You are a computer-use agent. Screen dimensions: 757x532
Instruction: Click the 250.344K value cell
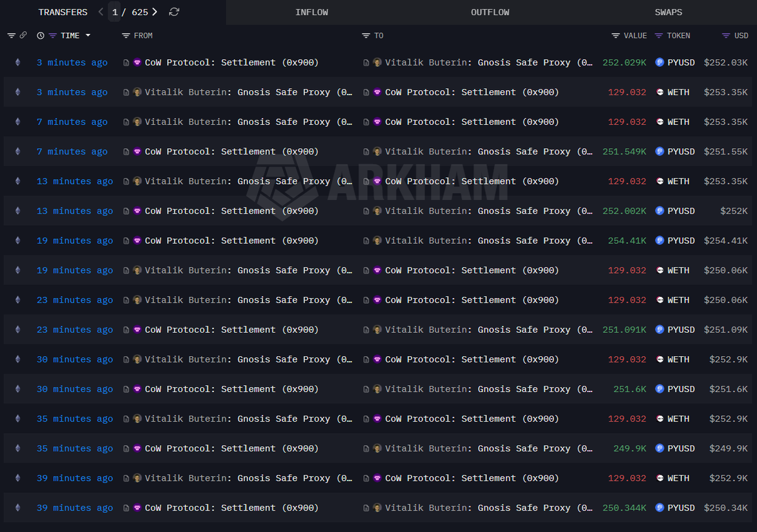point(624,508)
